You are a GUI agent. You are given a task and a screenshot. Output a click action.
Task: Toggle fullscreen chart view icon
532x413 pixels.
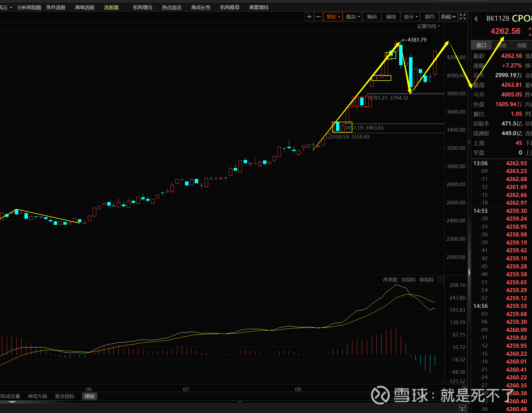coord(463,17)
